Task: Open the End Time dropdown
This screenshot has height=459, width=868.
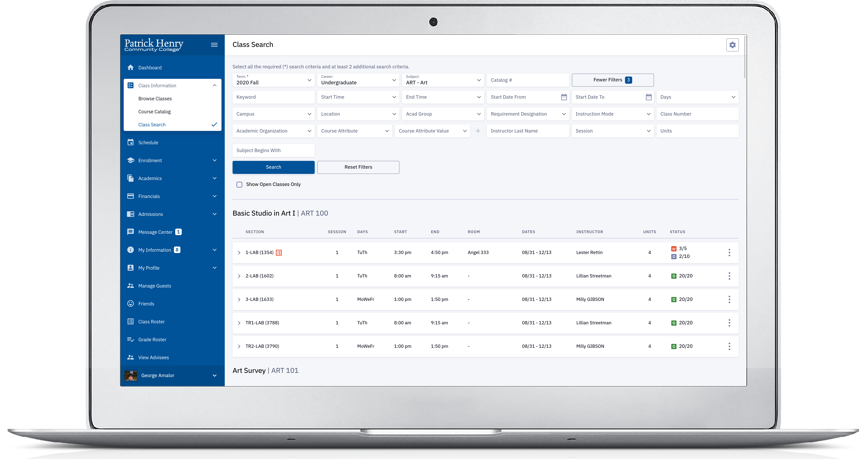Action: pos(443,97)
